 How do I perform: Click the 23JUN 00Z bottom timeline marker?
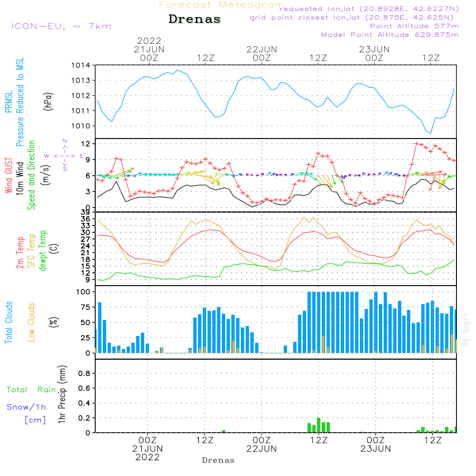[x=376, y=445]
